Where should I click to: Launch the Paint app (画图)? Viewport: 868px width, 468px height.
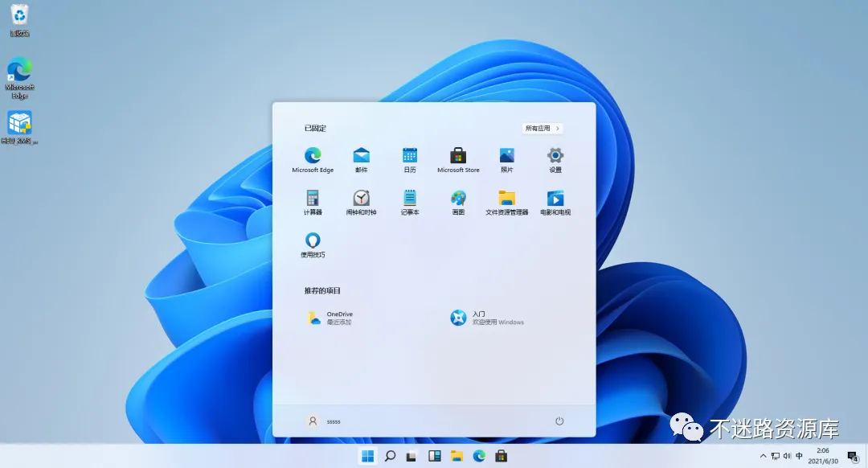pyautogui.click(x=458, y=202)
